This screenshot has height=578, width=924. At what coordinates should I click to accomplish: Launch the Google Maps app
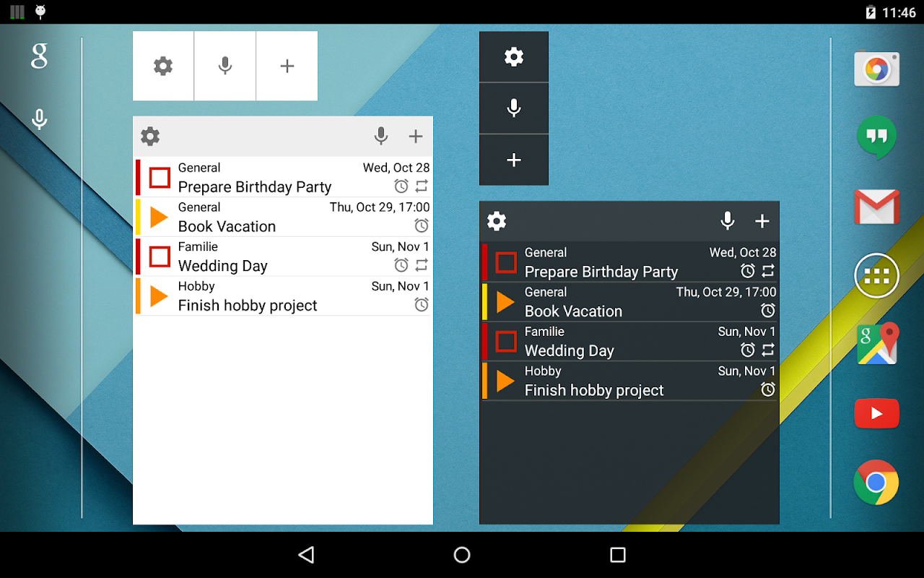876,344
